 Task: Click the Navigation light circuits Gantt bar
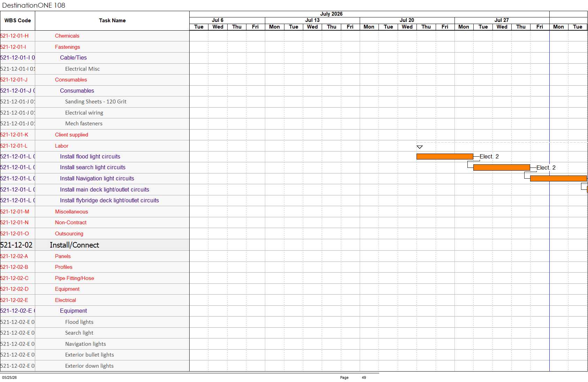coord(558,179)
